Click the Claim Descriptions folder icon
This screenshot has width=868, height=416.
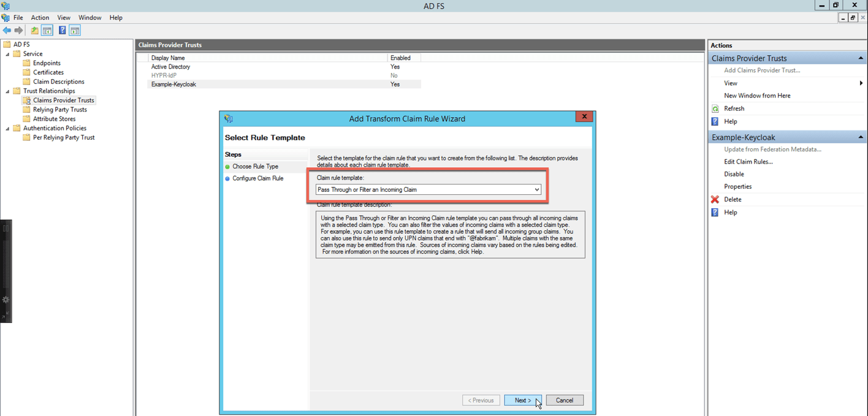(26, 81)
